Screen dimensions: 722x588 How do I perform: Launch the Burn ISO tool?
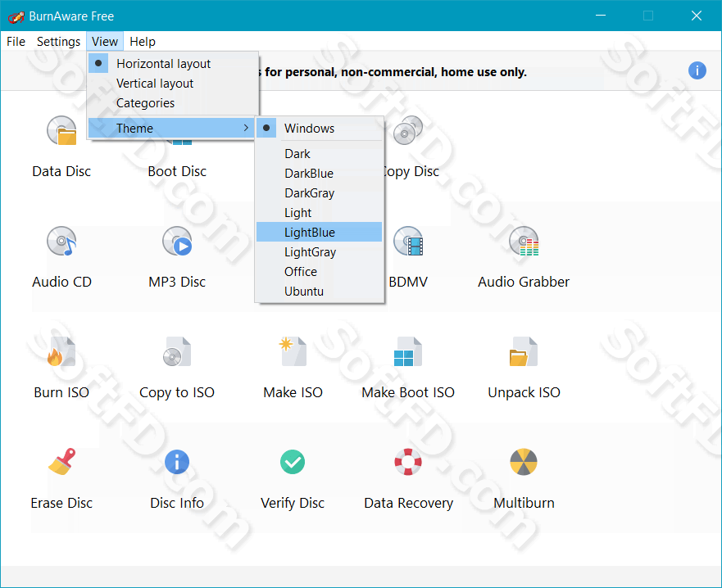61,368
